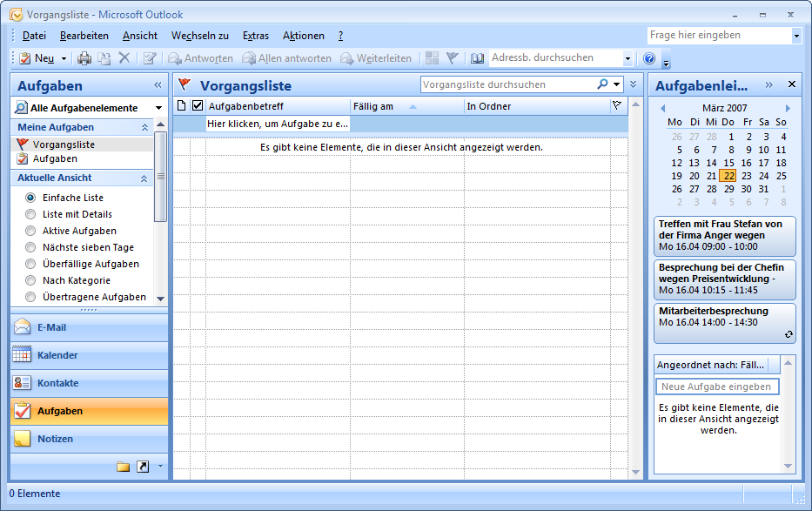Click the 'Vorgangsliste durchsuchen' search field
Image resolution: width=812 pixels, height=511 pixels.
click(x=507, y=84)
